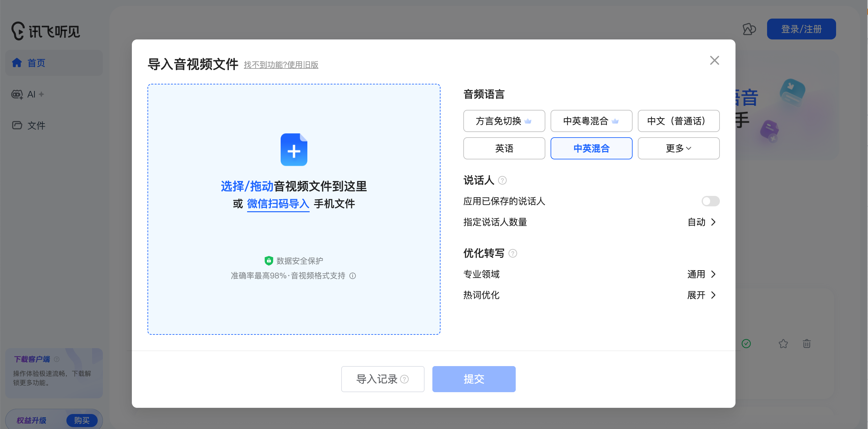This screenshot has width=868, height=429.
Task: Click the question mark beside 优化转写
Action: coord(512,253)
